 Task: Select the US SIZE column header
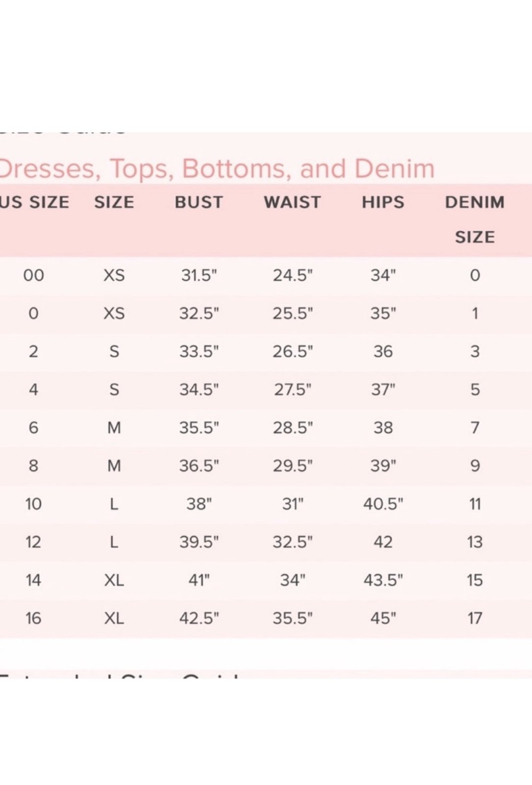tap(34, 202)
